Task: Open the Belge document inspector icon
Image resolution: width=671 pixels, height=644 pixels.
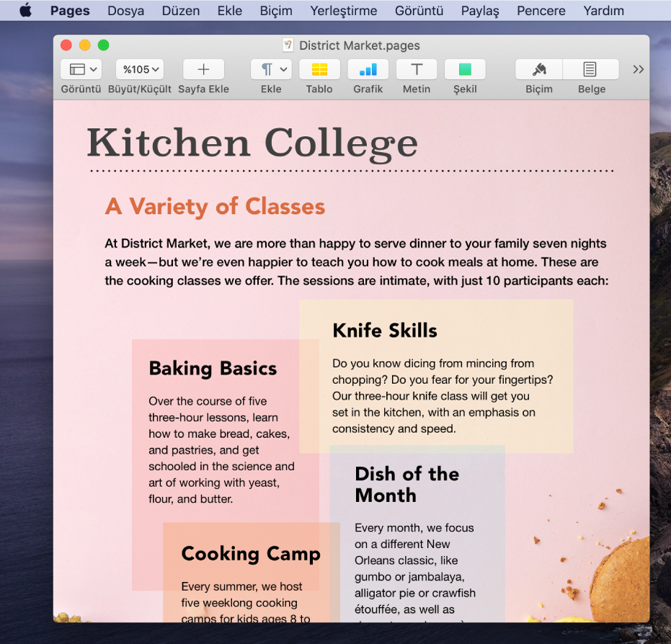Action: pyautogui.click(x=590, y=69)
